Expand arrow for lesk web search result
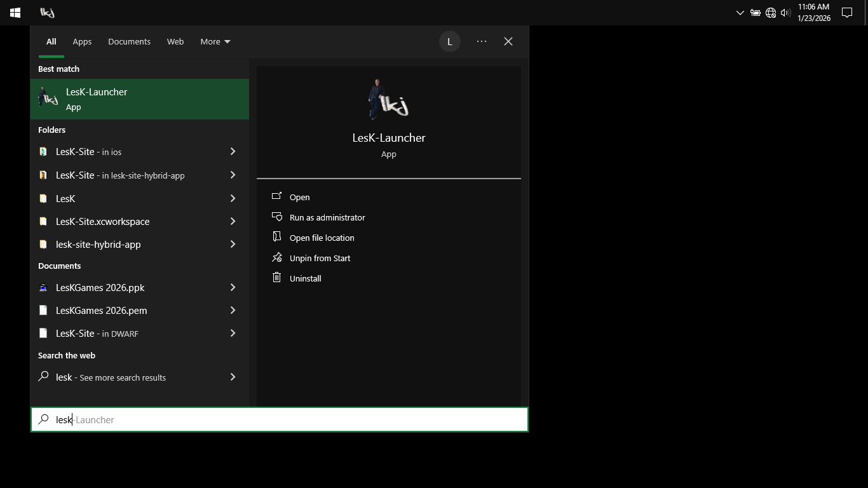Image resolution: width=868 pixels, height=488 pixels. (233, 377)
